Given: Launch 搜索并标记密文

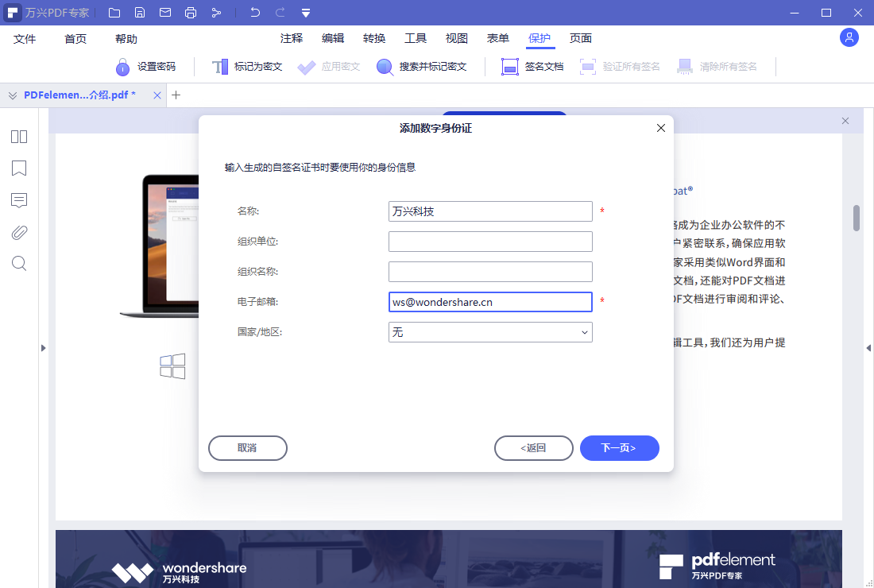Looking at the screenshot, I should click(x=421, y=66).
